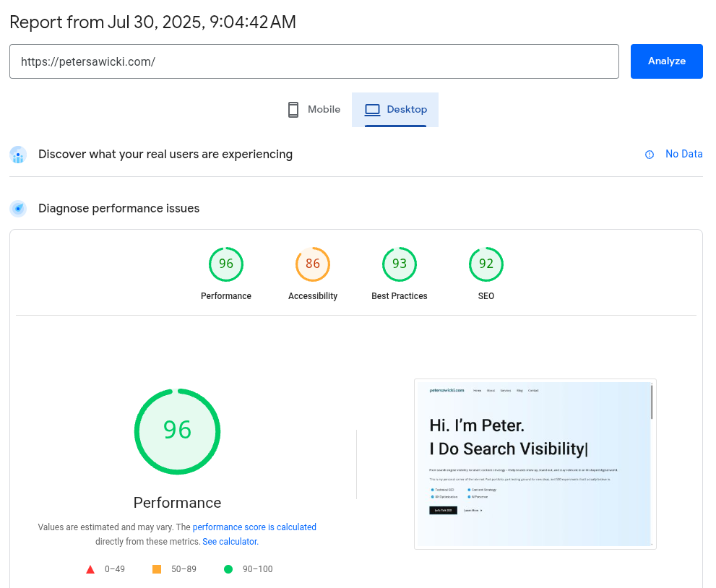
Task: Click inside the URL input field
Action: coord(314,61)
